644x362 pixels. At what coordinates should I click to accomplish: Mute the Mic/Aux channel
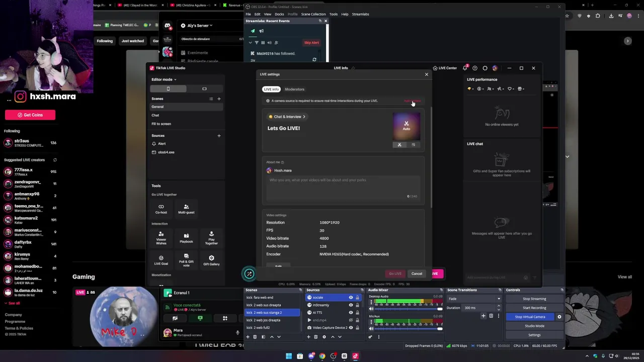tap(371, 329)
